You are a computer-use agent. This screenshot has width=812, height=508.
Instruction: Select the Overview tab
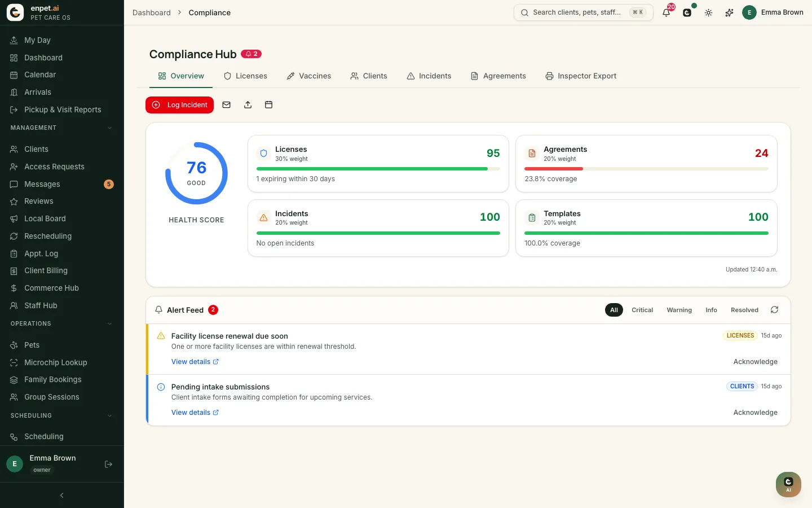pyautogui.click(x=181, y=76)
